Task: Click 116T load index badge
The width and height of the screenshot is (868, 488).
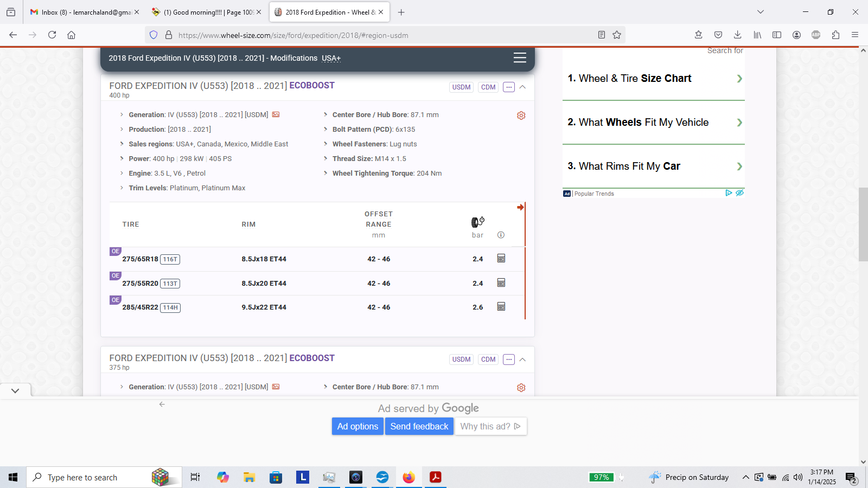Action: [x=170, y=259]
